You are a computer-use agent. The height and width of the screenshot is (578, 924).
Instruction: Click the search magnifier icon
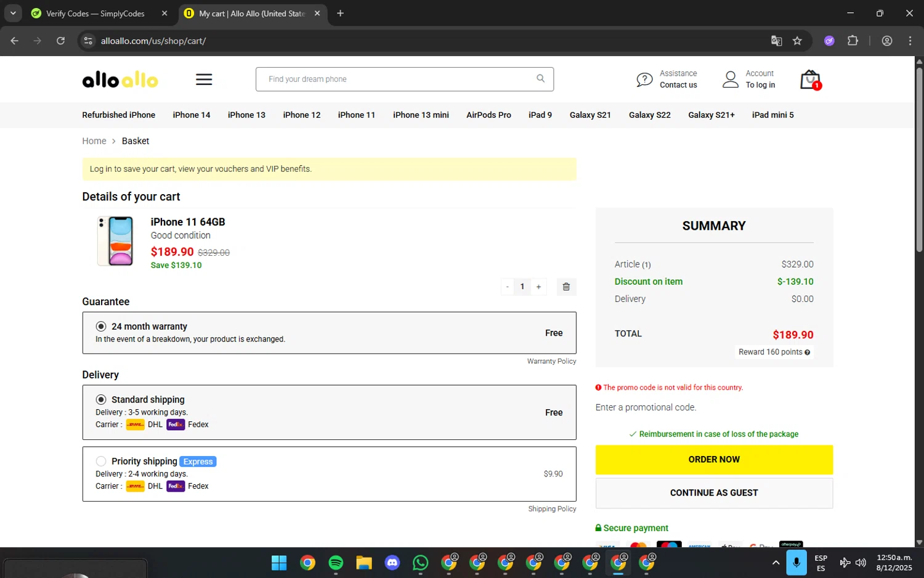(x=540, y=78)
